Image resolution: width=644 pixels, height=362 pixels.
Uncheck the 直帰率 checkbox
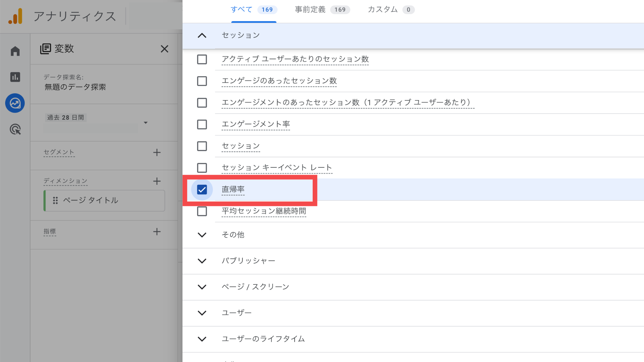click(x=202, y=190)
